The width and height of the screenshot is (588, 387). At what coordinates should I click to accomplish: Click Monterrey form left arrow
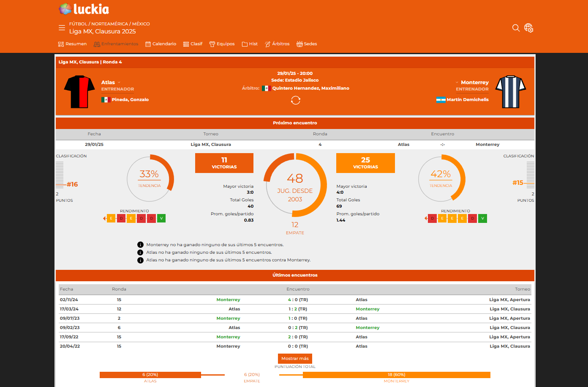[426, 218]
